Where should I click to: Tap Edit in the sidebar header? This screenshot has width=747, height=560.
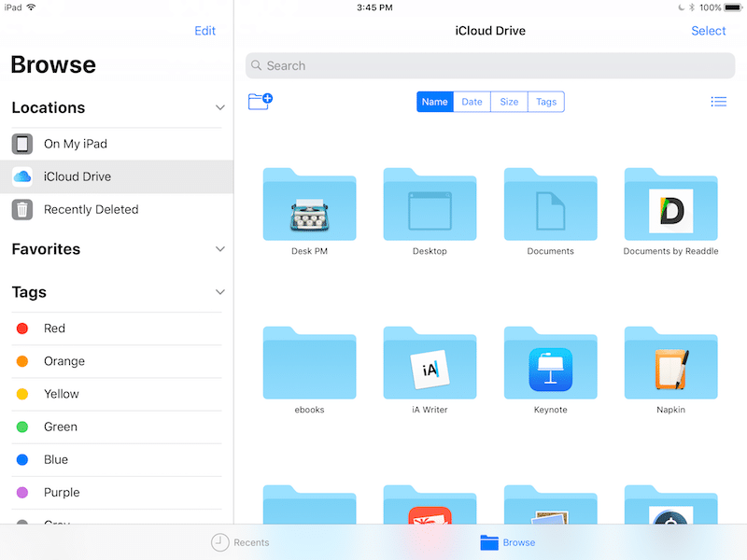(x=204, y=31)
